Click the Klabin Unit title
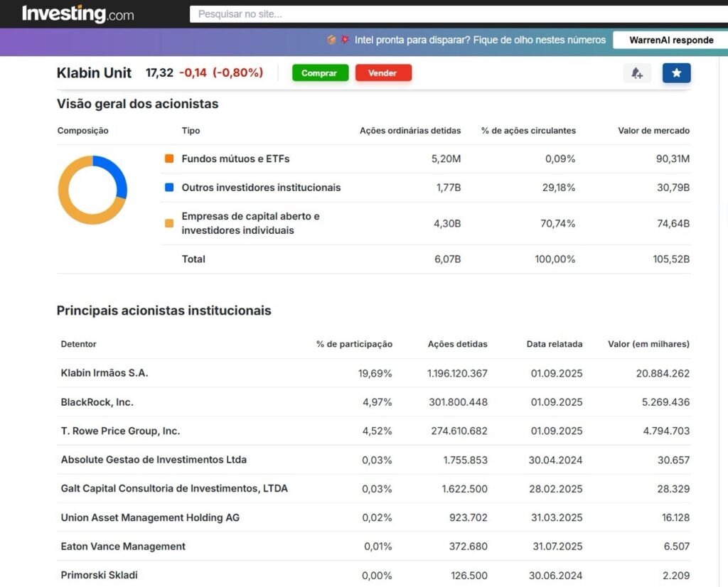The image size is (728, 587). [94, 73]
